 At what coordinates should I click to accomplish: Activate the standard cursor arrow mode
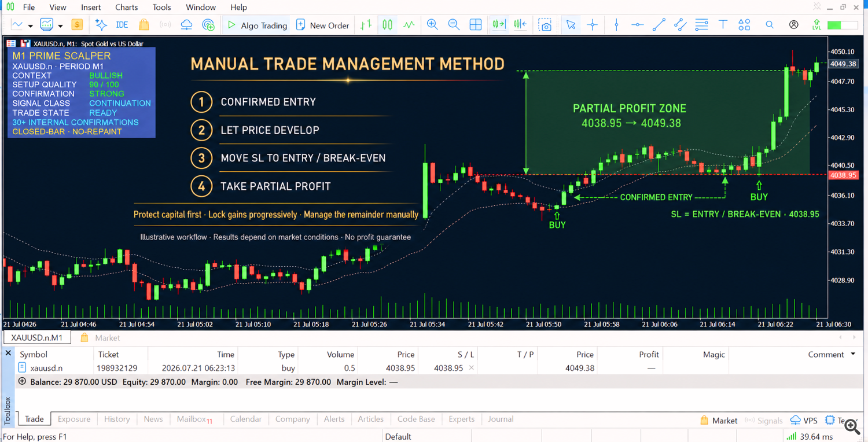point(571,25)
